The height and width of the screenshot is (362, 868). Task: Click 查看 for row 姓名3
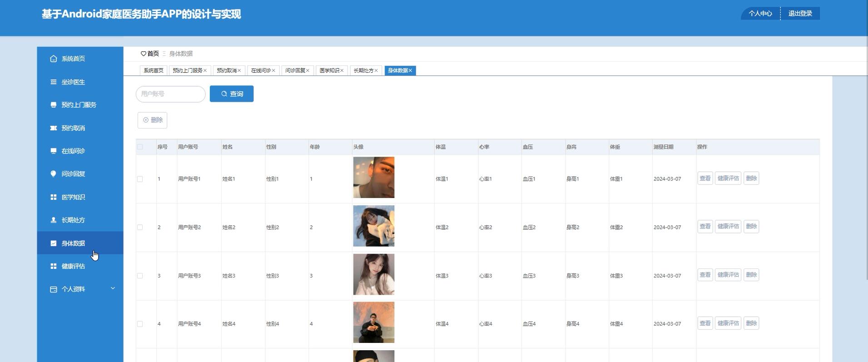[x=705, y=275]
